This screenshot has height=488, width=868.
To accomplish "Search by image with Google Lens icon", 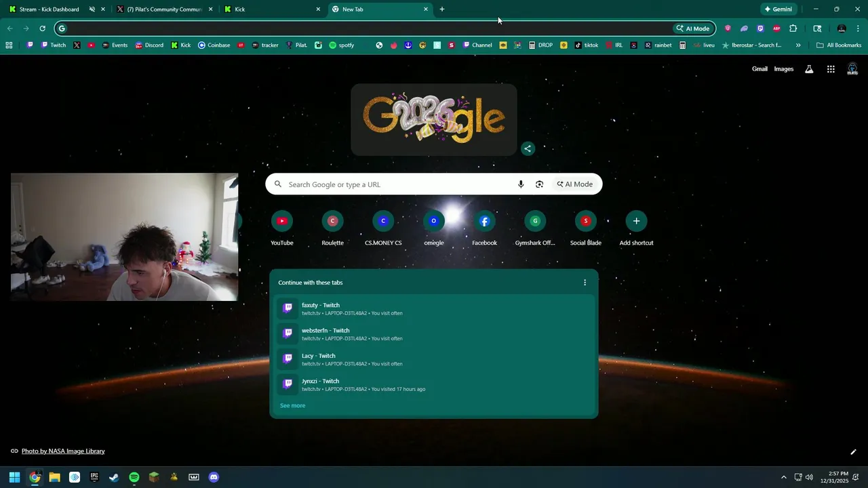I will click(540, 184).
